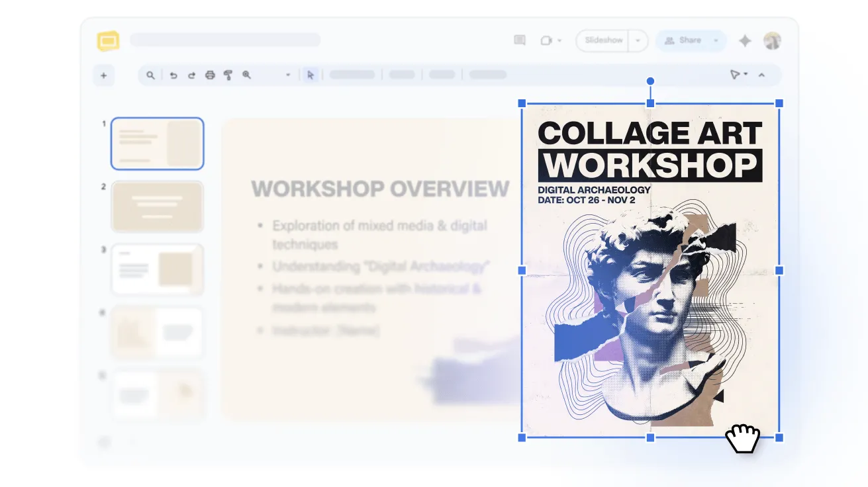Screen dimensions: 868x487
Task: Open the zoom level dropdown arrow
Action: [288, 75]
